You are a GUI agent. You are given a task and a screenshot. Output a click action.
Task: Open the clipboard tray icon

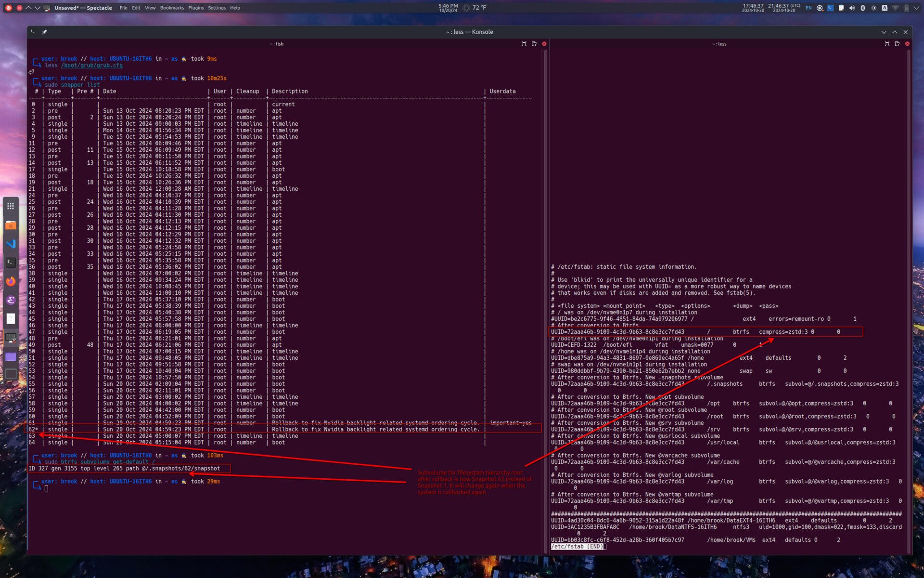point(841,8)
